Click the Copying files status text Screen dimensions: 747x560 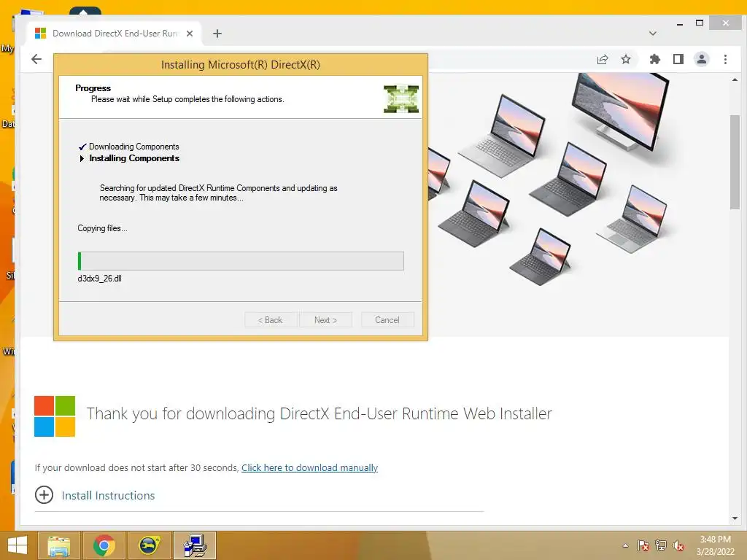(102, 228)
